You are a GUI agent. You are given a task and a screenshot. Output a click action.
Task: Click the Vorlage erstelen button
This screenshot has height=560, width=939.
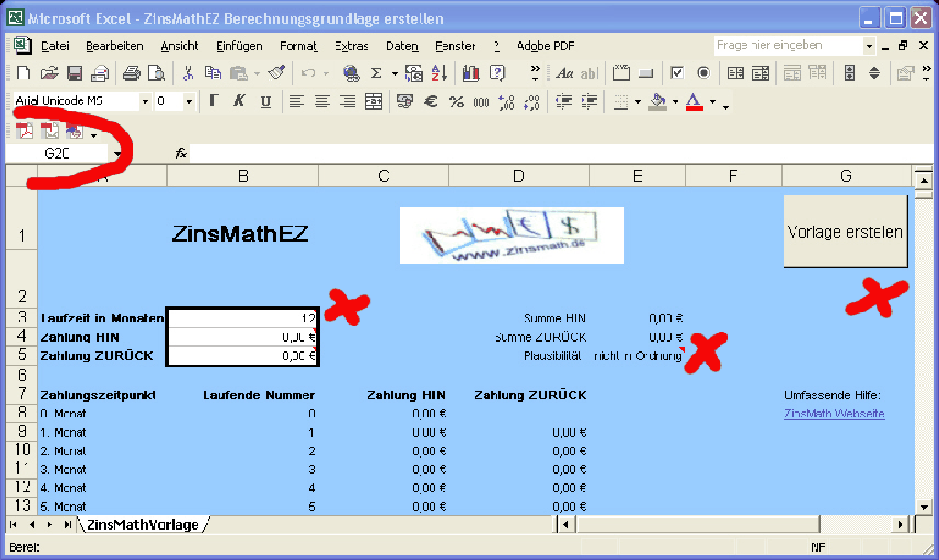(x=845, y=231)
